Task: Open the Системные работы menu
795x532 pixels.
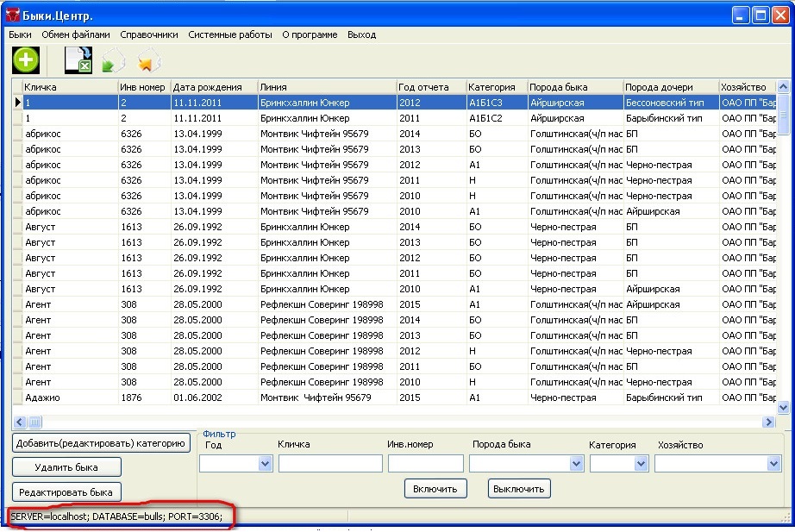Action: [229, 34]
